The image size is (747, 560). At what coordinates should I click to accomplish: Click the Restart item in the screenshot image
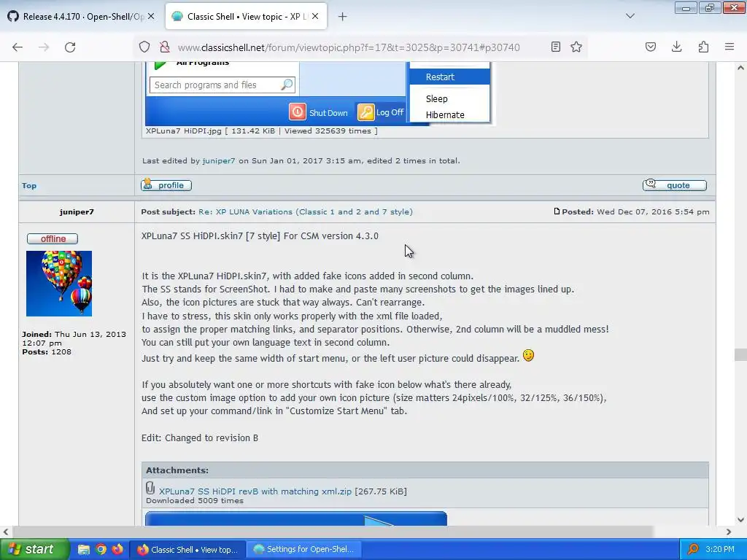click(449, 77)
